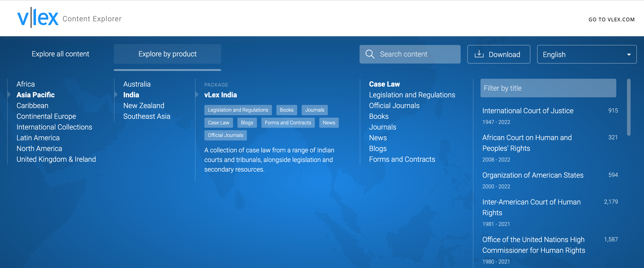Screen dimensions: 644x268
Task: Select Forms and Contracts content type
Action: 402,159
